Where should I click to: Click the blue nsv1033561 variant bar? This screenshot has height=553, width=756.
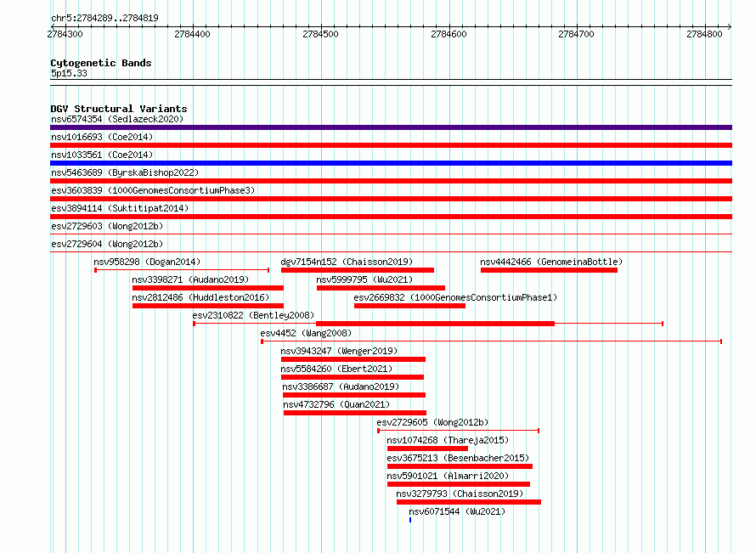pos(391,163)
